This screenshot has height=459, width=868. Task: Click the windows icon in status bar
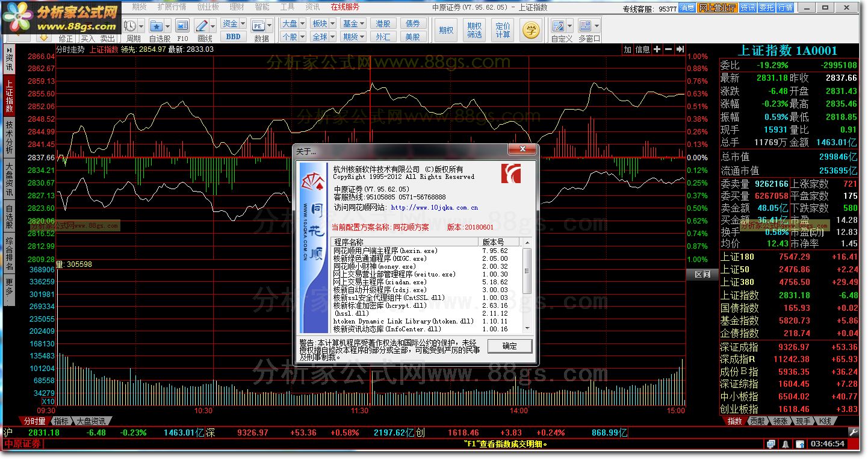point(771,444)
